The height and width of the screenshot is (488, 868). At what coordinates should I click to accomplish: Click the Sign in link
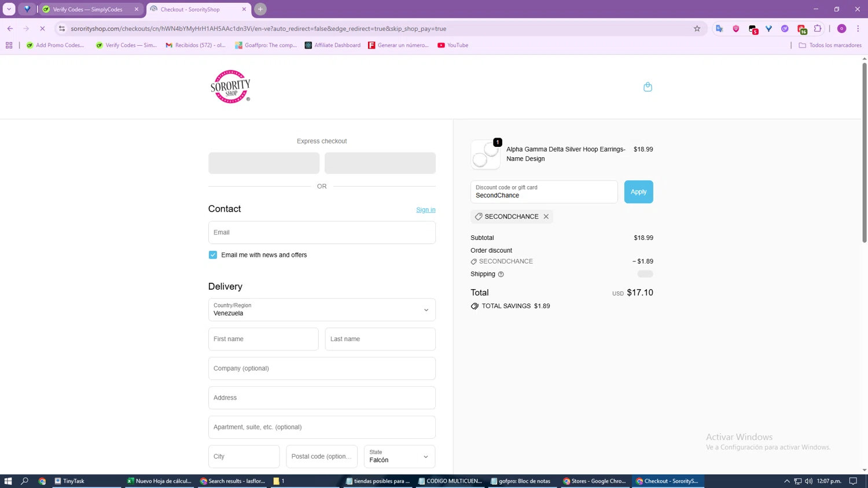tap(425, 210)
